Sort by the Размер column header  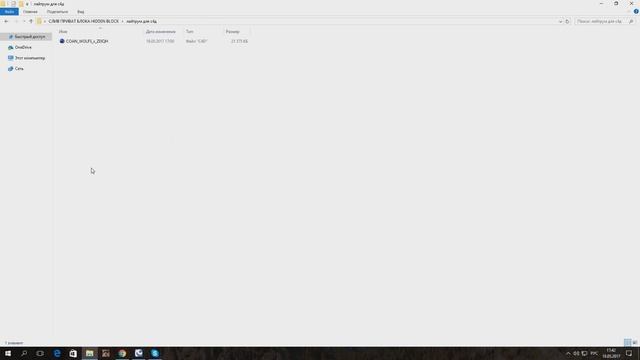(233, 31)
